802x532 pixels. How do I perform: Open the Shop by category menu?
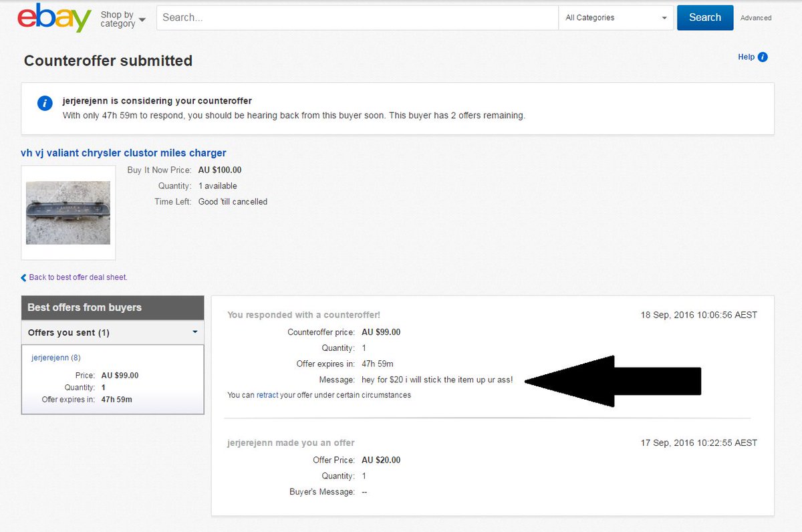123,19
